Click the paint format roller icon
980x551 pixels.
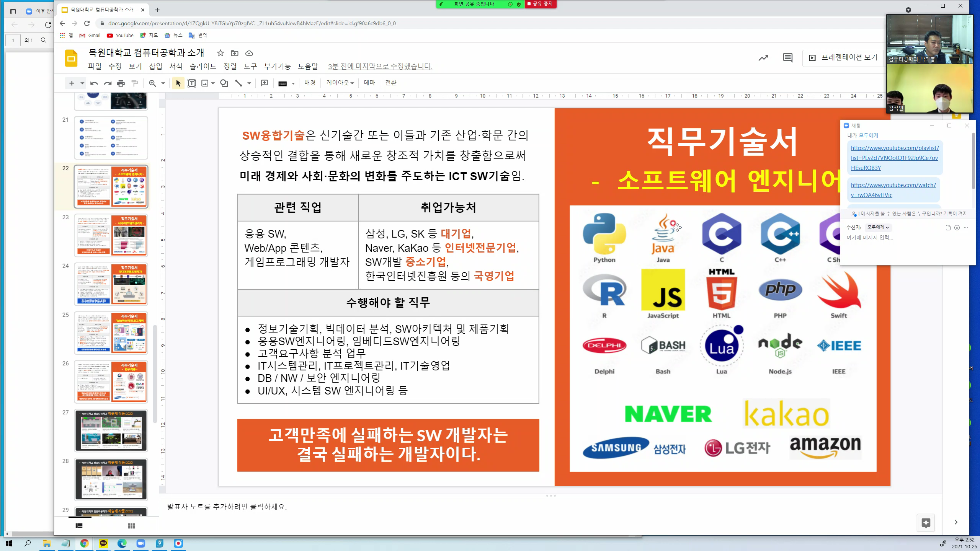coord(135,83)
